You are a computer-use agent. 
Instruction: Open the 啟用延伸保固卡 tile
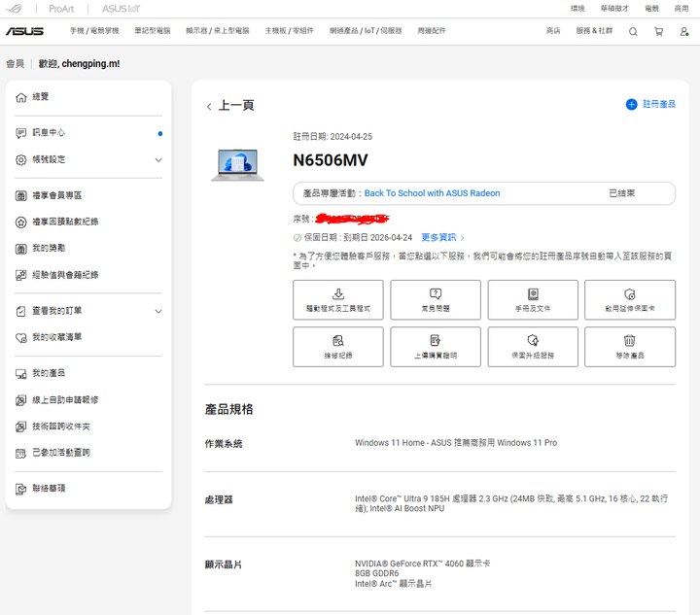point(630,299)
